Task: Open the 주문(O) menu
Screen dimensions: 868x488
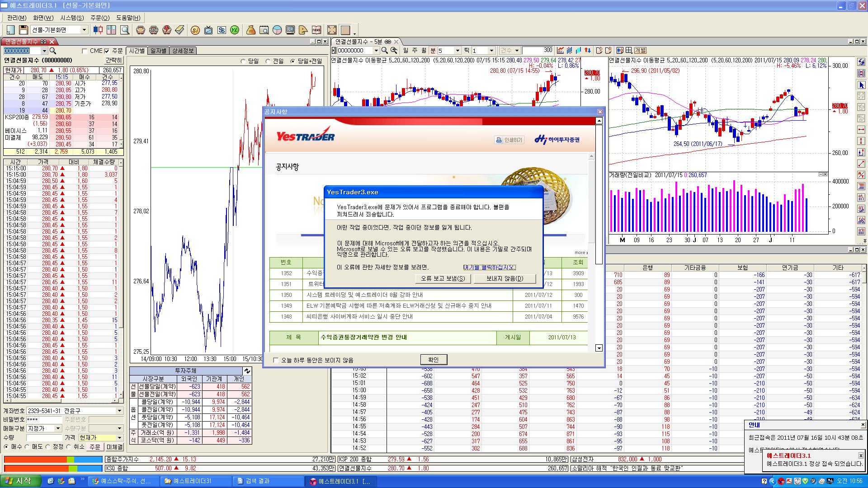Action: pyautogui.click(x=99, y=18)
